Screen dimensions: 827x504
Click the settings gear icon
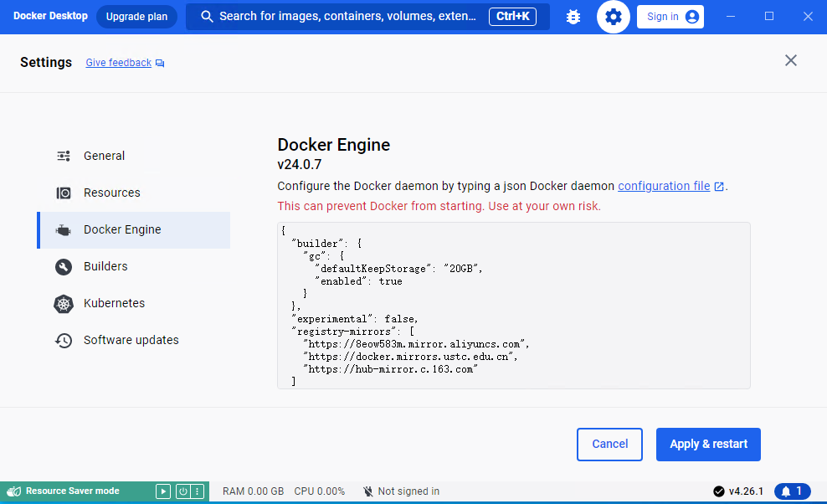tap(614, 17)
